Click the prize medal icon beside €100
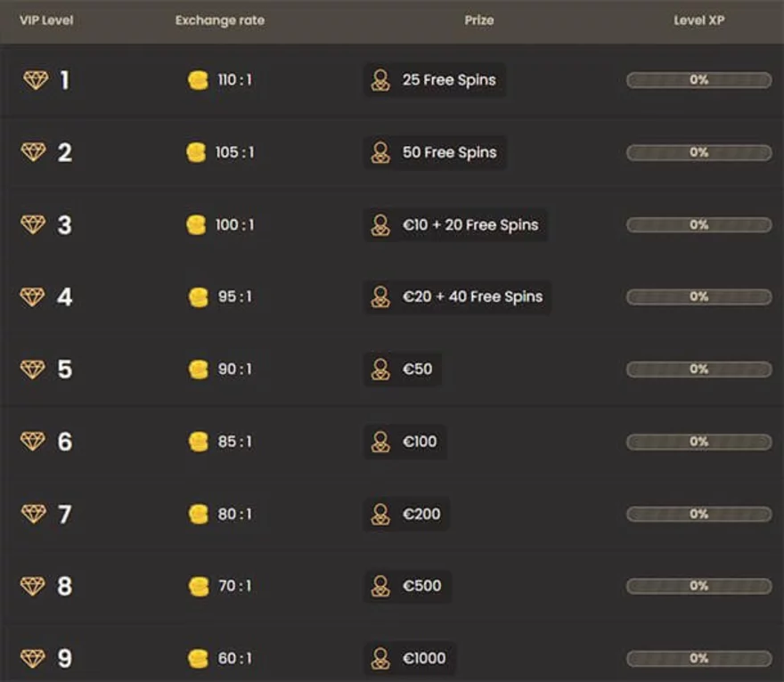The width and height of the screenshot is (784, 682). (x=380, y=442)
